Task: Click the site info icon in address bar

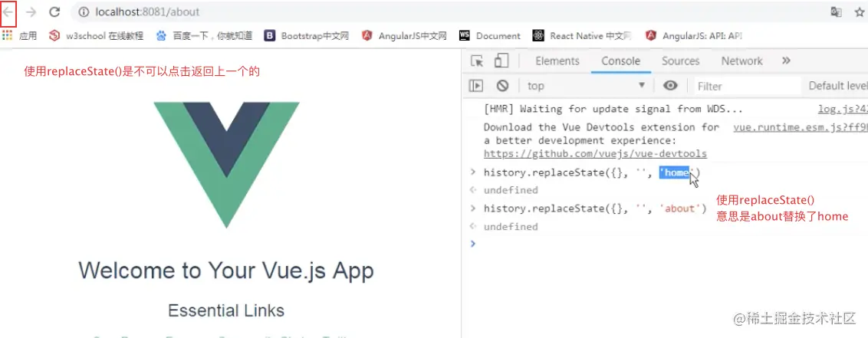Action: 84,11
